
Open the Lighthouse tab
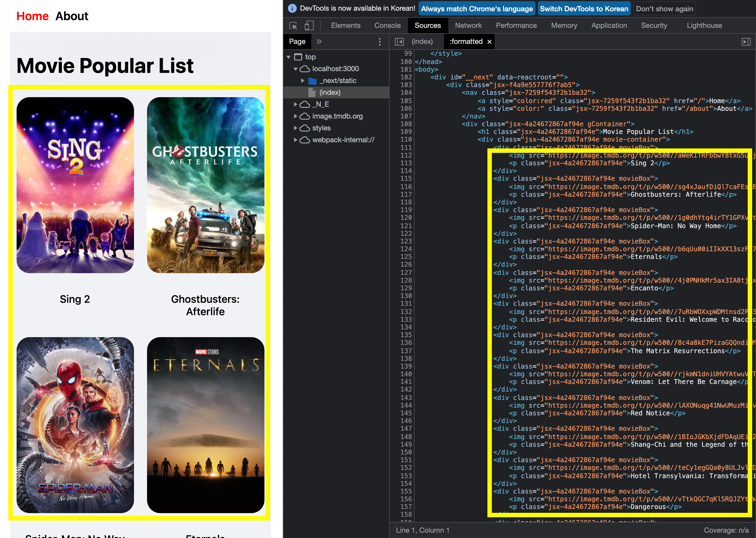[x=704, y=25]
